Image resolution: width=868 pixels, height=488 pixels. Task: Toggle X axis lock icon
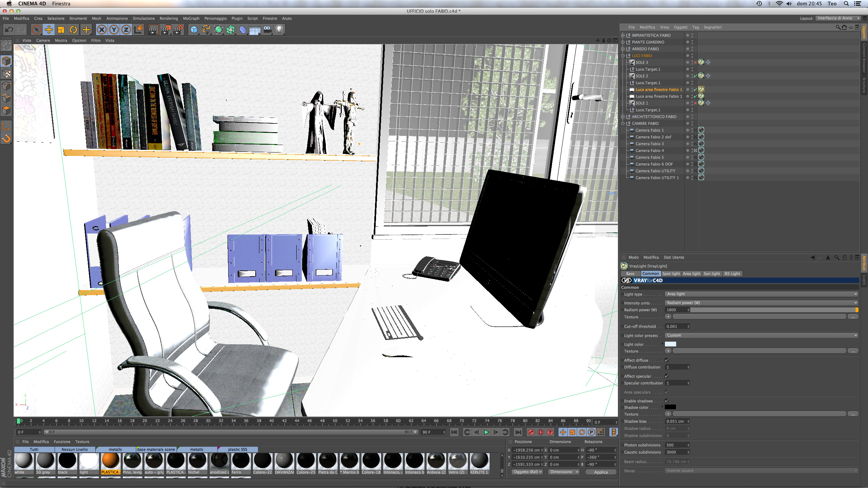(x=101, y=30)
